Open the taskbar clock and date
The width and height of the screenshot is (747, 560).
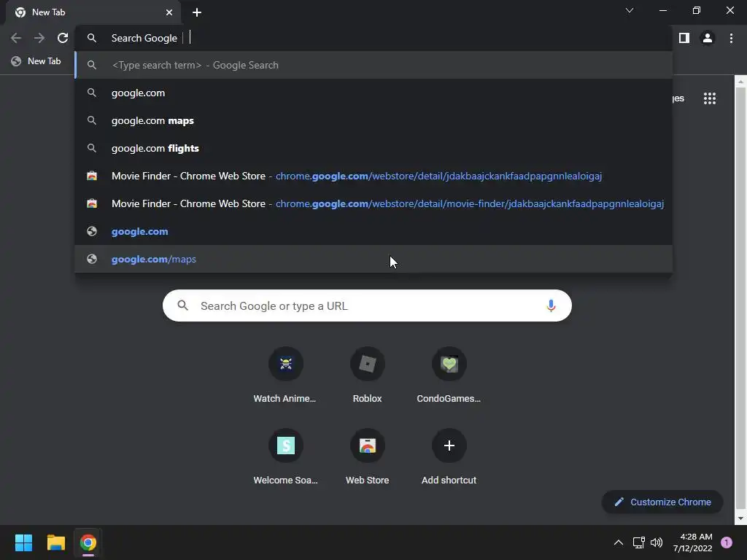693,542
